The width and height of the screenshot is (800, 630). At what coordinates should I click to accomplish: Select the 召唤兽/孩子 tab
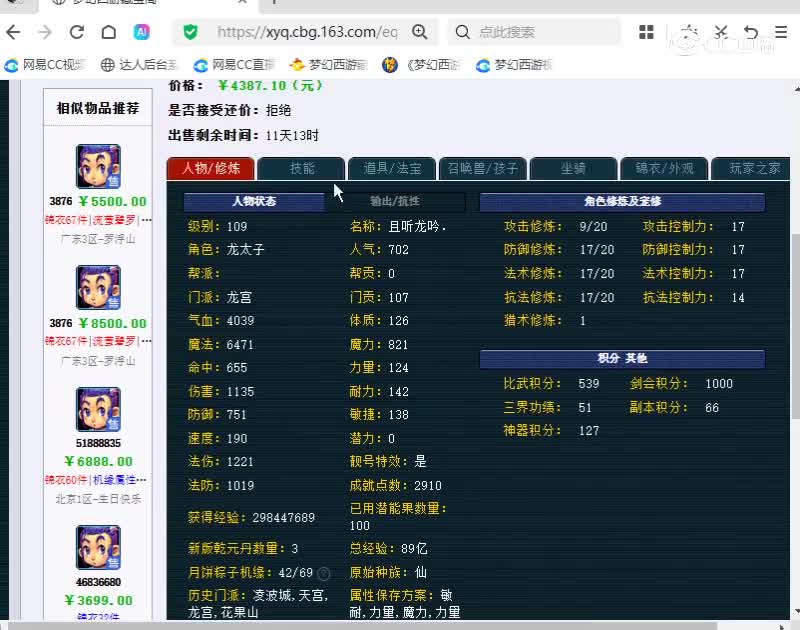[x=483, y=168]
